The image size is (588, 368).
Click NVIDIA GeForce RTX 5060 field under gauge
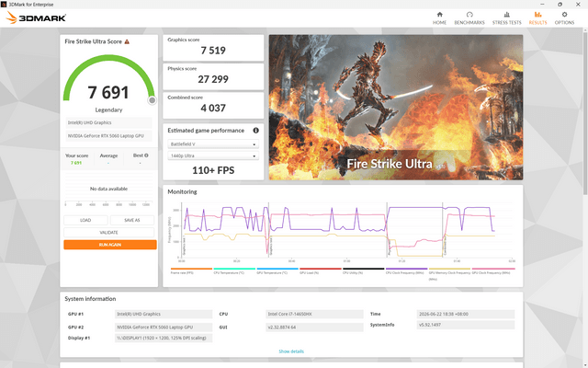coord(108,136)
